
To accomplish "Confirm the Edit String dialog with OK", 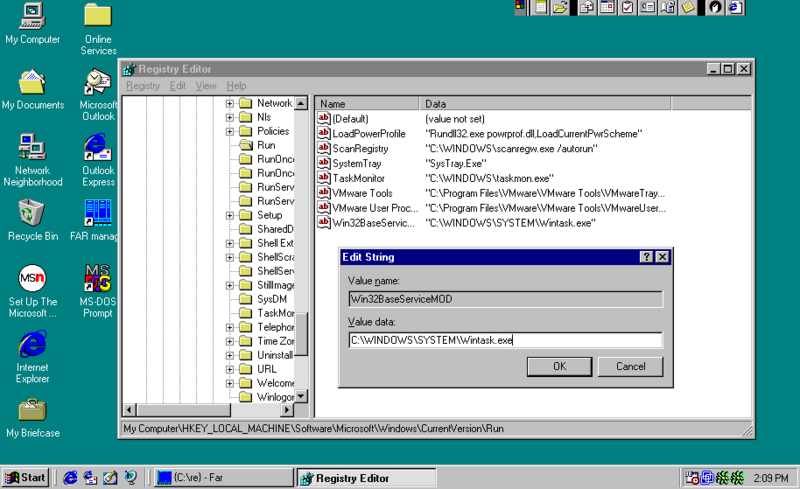I will tap(559, 366).
